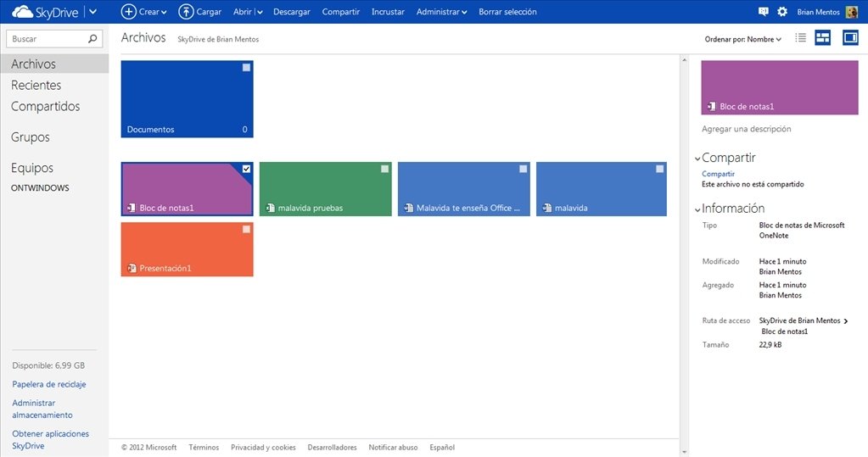Image resolution: width=868 pixels, height=457 pixels.
Task: Change language via Español footer link
Action: pos(442,448)
